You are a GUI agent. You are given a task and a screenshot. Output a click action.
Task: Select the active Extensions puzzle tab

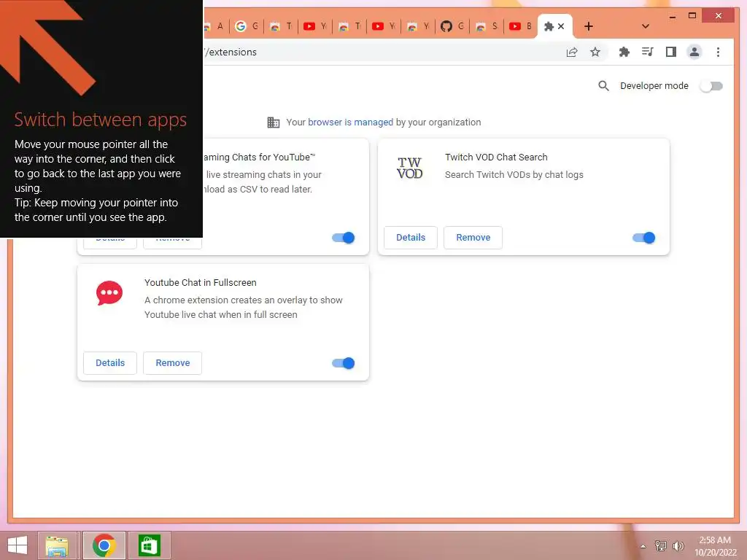(x=549, y=26)
